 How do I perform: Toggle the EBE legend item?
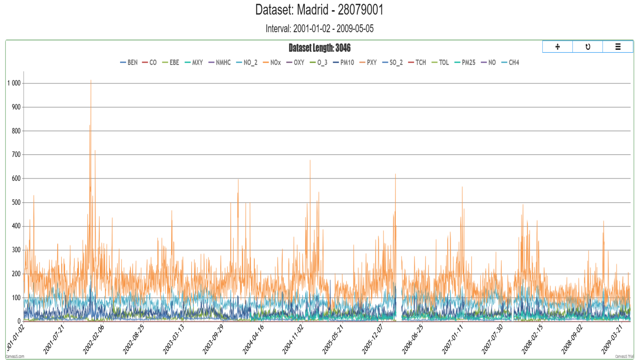pyautogui.click(x=171, y=63)
